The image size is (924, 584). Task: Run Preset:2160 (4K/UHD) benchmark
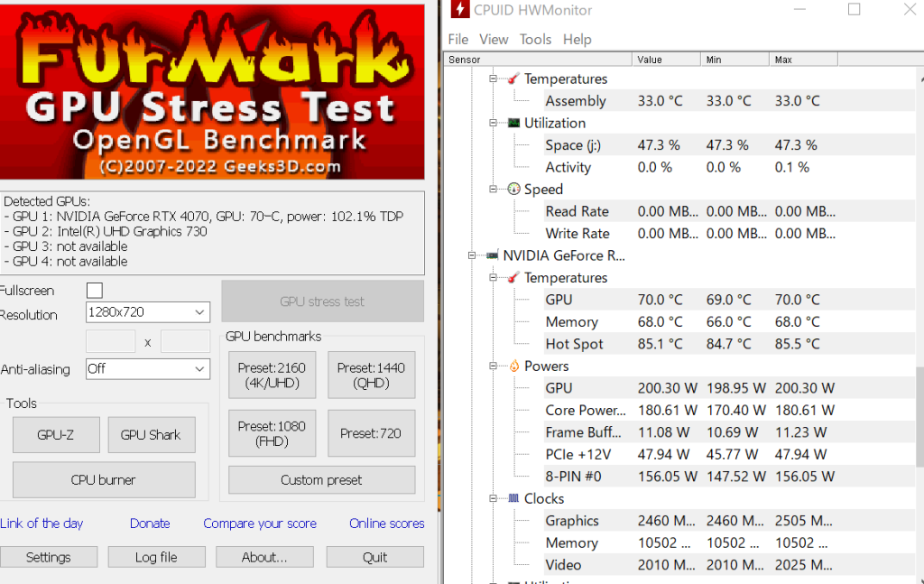272,375
